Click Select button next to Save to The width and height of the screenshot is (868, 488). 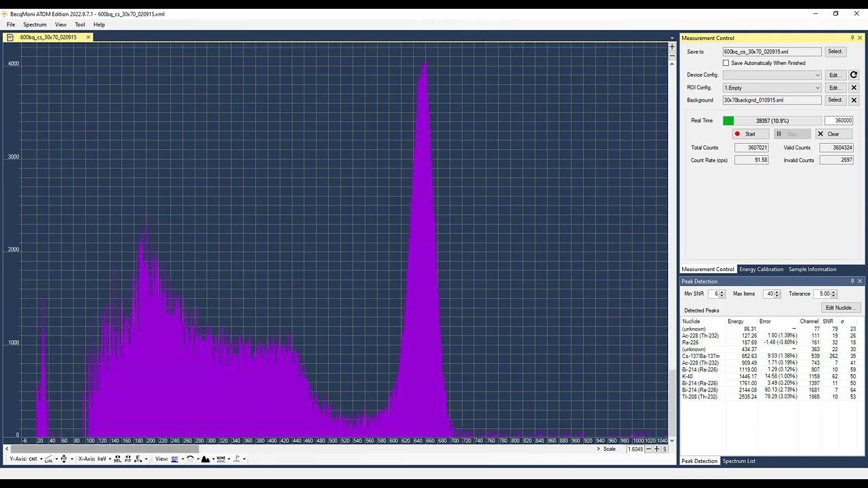click(835, 52)
